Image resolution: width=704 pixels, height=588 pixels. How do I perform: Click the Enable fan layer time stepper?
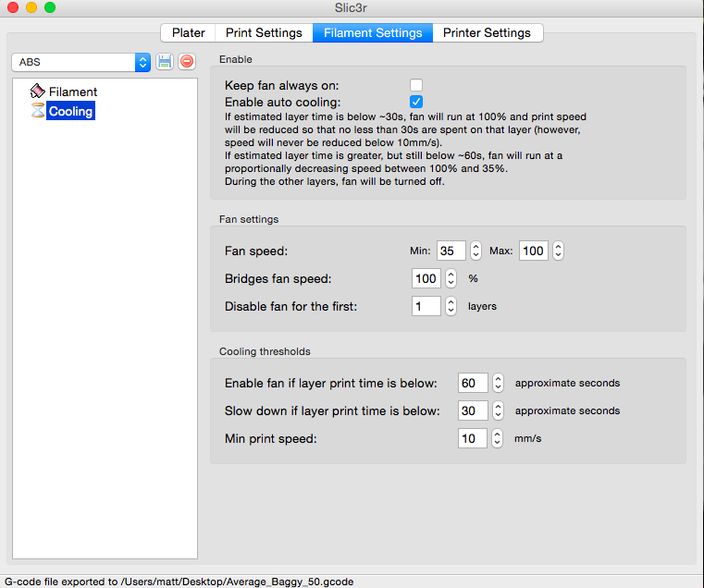click(497, 383)
